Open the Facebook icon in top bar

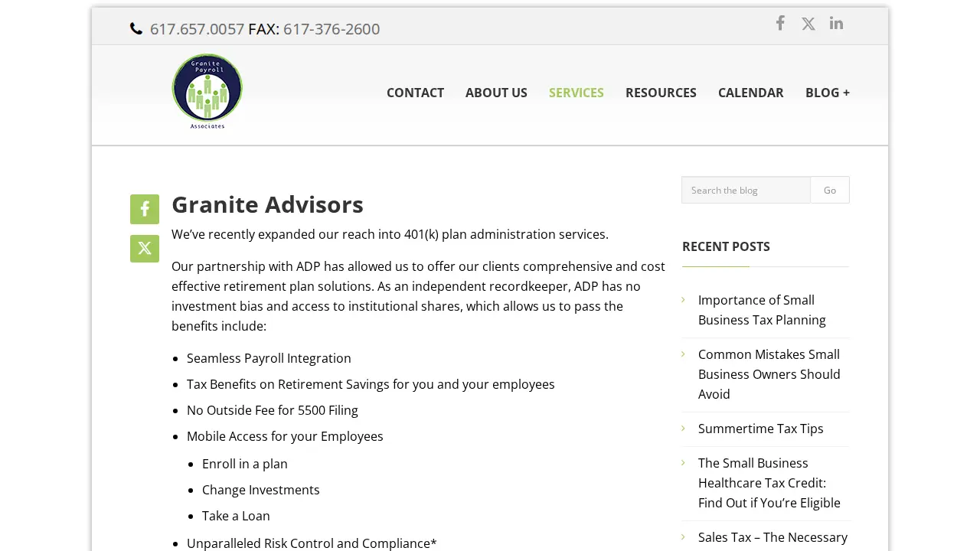tap(780, 23)
